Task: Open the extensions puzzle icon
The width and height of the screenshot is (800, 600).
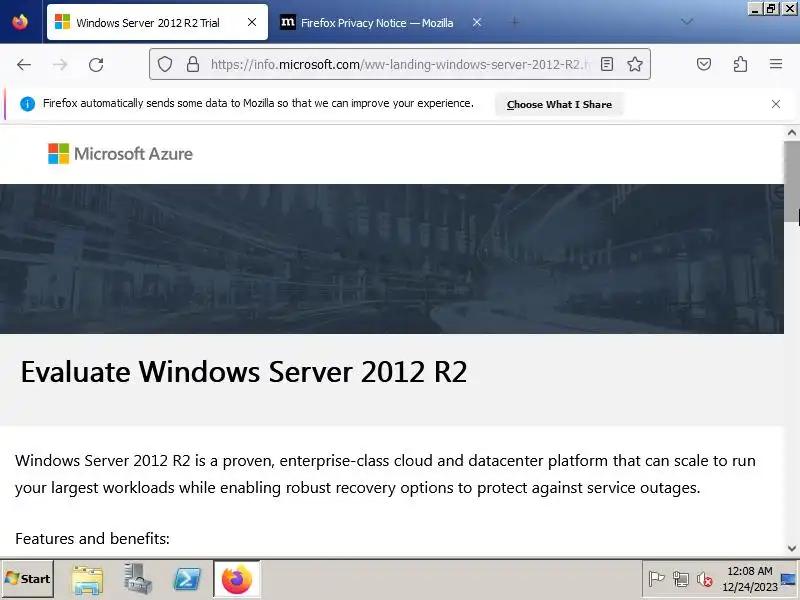Action: point(740,64)
